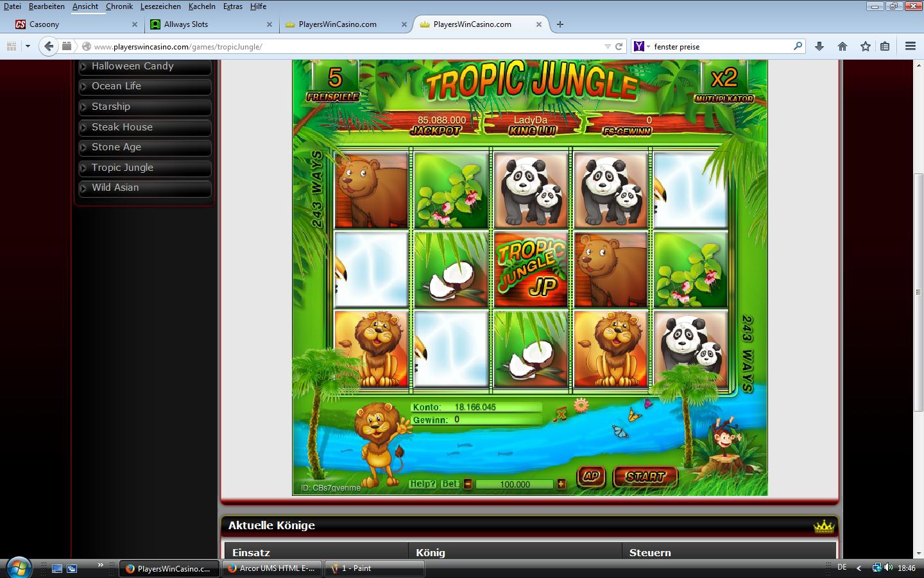Open Yahoo search engine dropdown
The width and height of the screenshot is (924, 578).
(642, 46)
